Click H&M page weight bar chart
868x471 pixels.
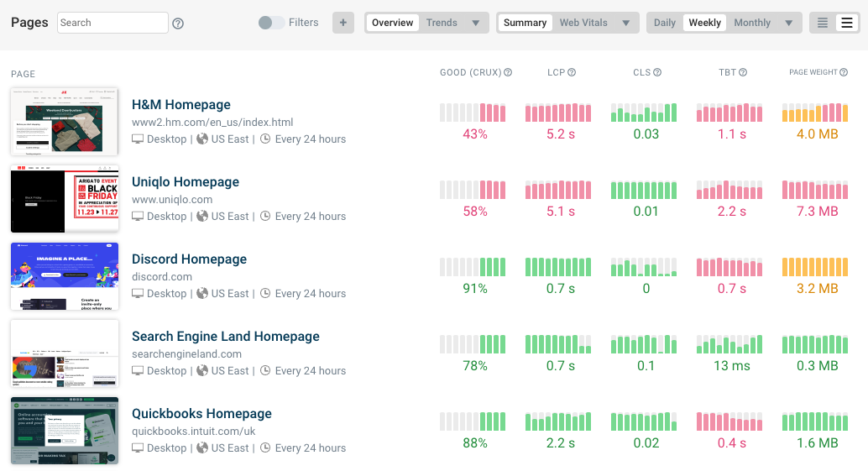click(815, 113)
